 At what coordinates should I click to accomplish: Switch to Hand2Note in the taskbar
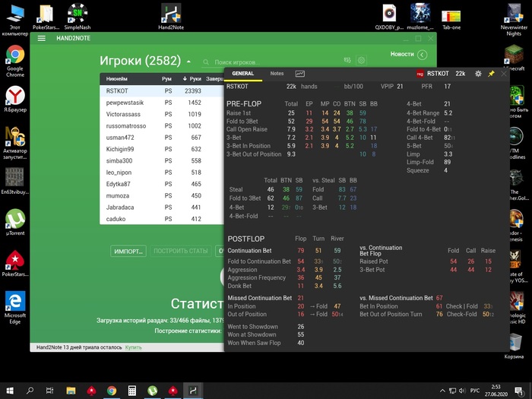[x=193, y=391]
